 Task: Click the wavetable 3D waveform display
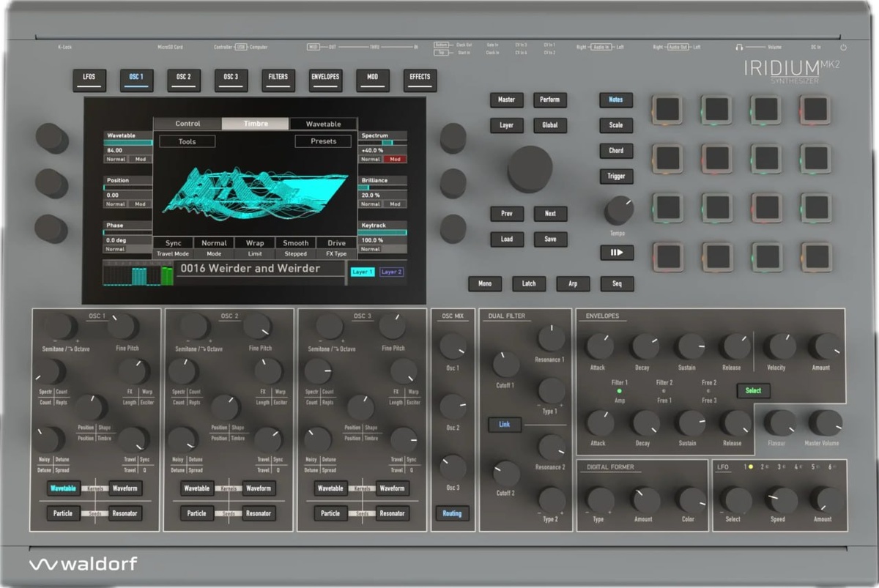[255, 193]
